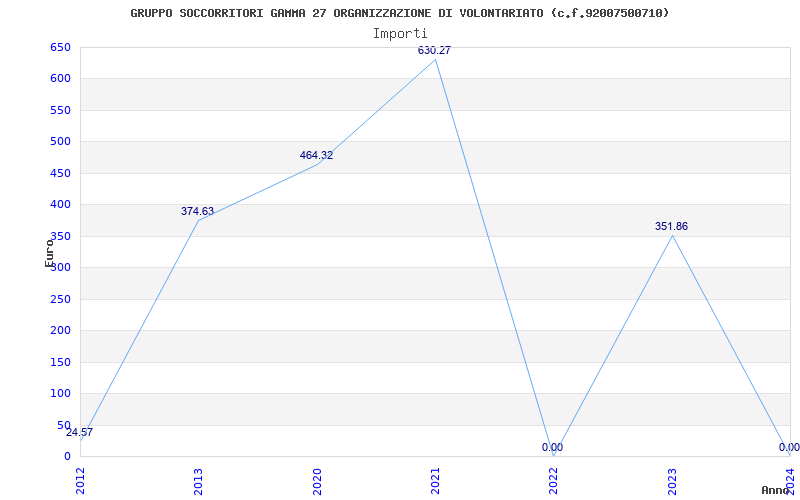Image resolution: width=800 pixels, height=500 pixels.
Task: Click the 630.27 peak data label
Action: click(x=434, y=51)
